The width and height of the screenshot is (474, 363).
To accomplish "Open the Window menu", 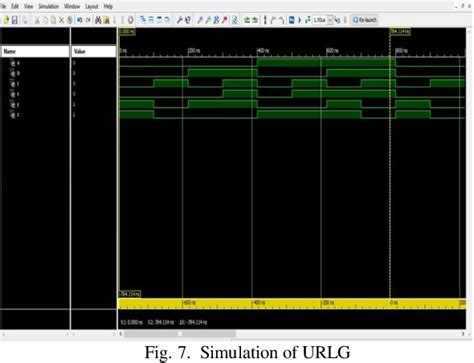I will pos(72,6).
